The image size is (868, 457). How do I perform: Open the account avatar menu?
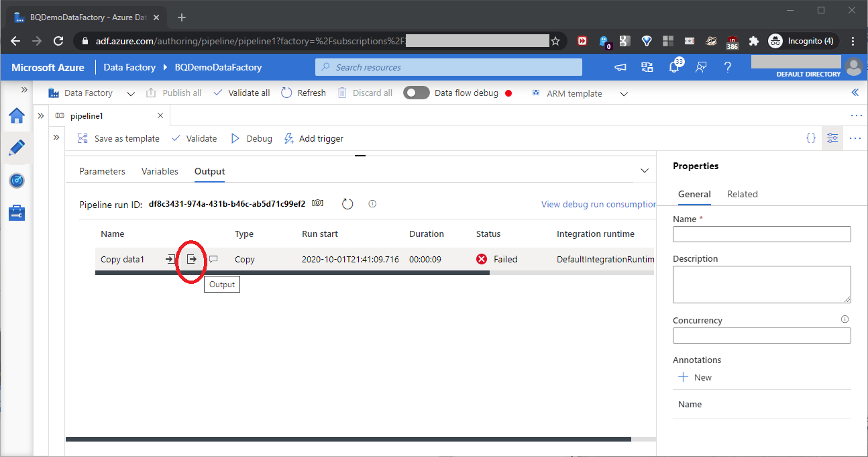(x=853, y=66)
